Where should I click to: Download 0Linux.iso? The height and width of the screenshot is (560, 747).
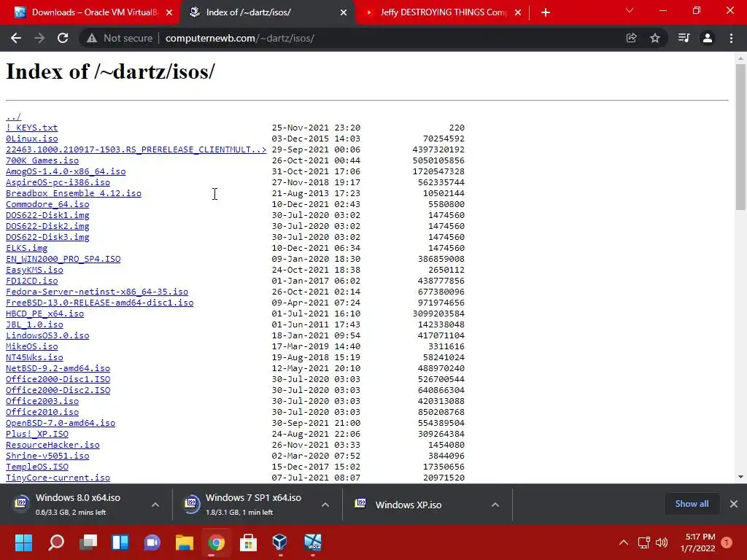coord(32,139)
